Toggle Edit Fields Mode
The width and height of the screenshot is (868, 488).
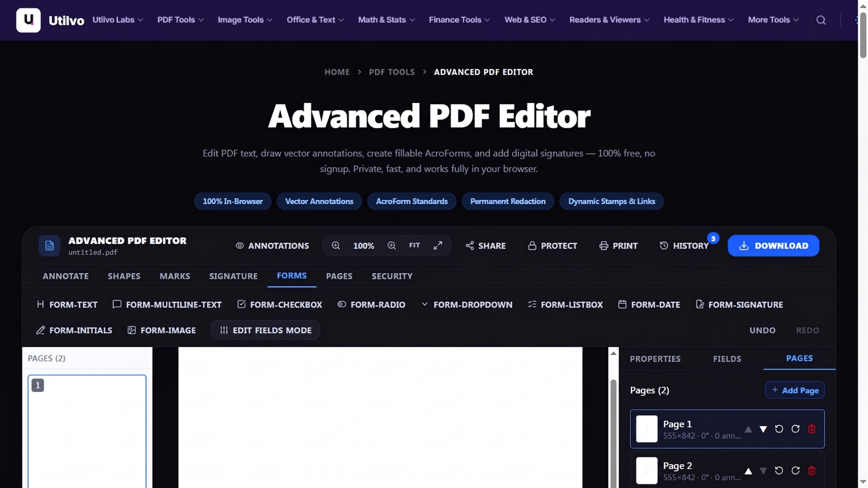pyautogui.click(x=265, y=330)
